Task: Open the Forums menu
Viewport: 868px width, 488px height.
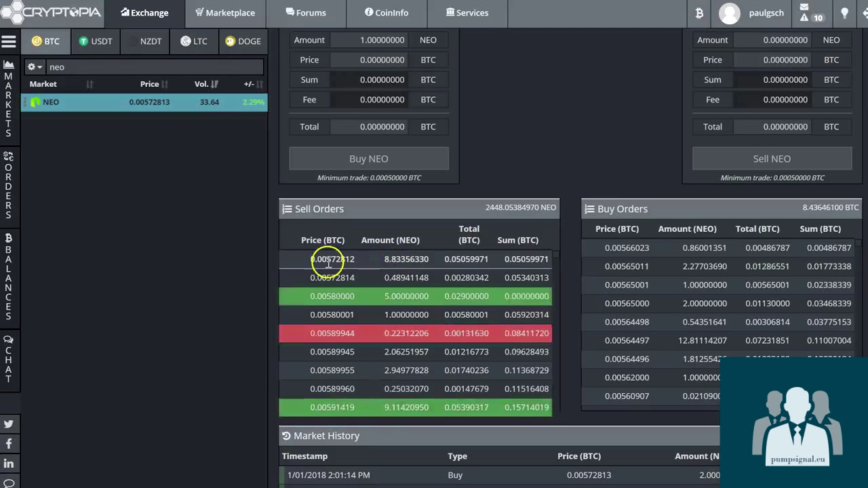Action: coord(306,13)
